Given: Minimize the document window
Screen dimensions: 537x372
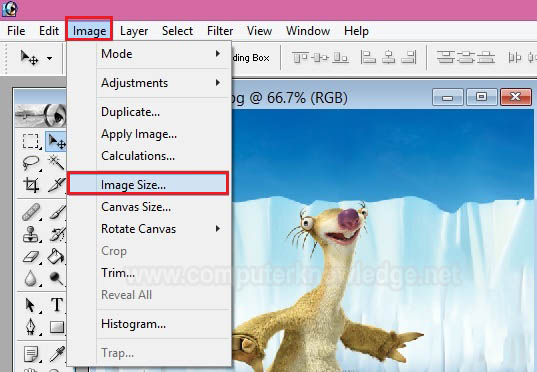Looking at the screenshot, I should [448, 97].
